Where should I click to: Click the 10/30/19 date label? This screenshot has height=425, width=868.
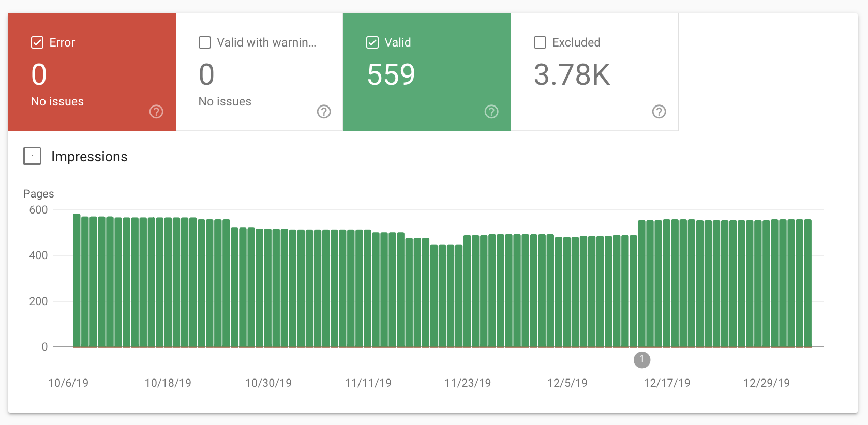pyautogui.click(x=268, y=383)
